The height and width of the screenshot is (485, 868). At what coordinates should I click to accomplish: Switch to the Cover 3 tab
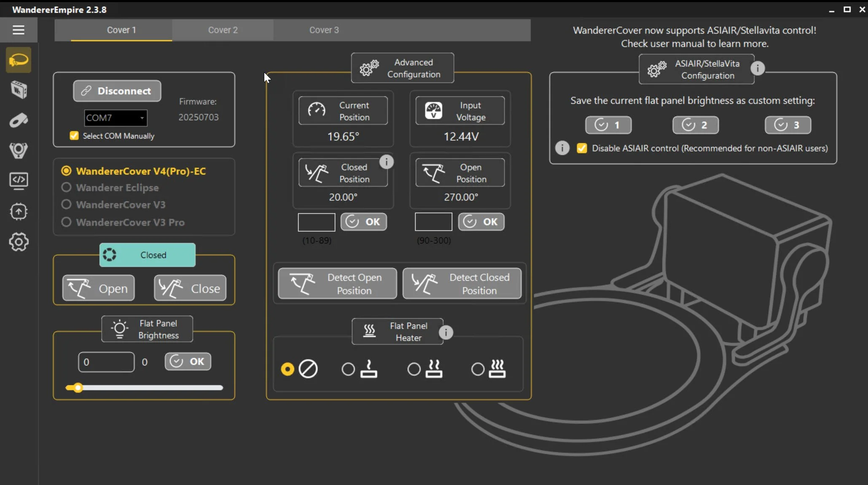pos(324,30)
